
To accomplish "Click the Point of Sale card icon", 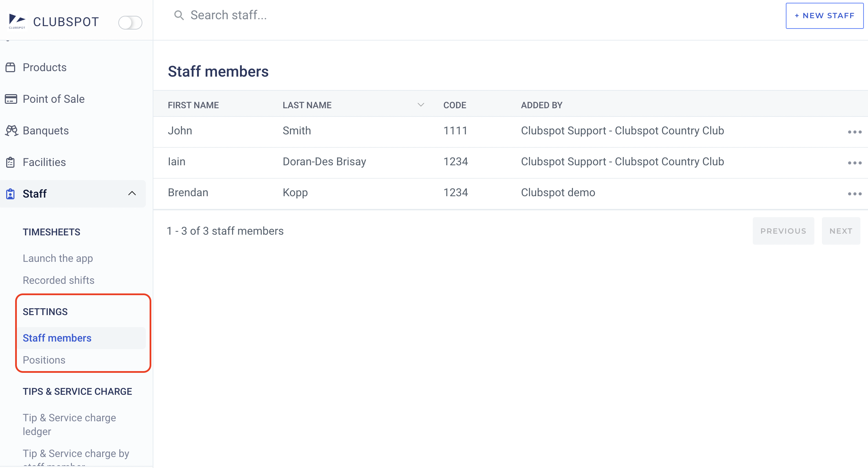I will click(11, 99).
